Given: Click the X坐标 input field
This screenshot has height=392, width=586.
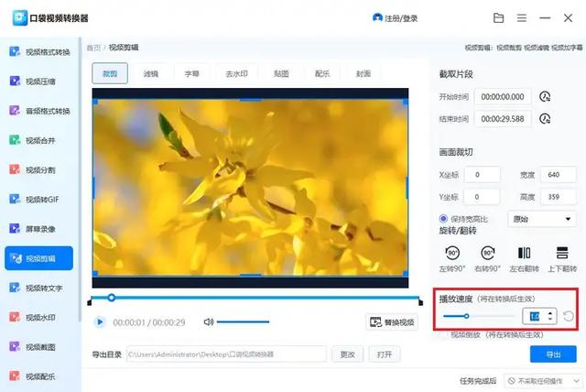Looking at the screenshot, I should 483,175.
